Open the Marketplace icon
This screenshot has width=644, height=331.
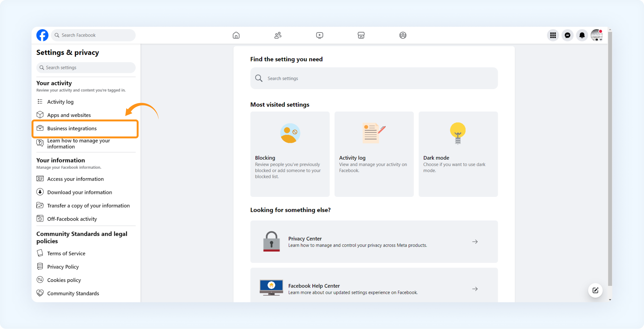click(x=361, y=35)
